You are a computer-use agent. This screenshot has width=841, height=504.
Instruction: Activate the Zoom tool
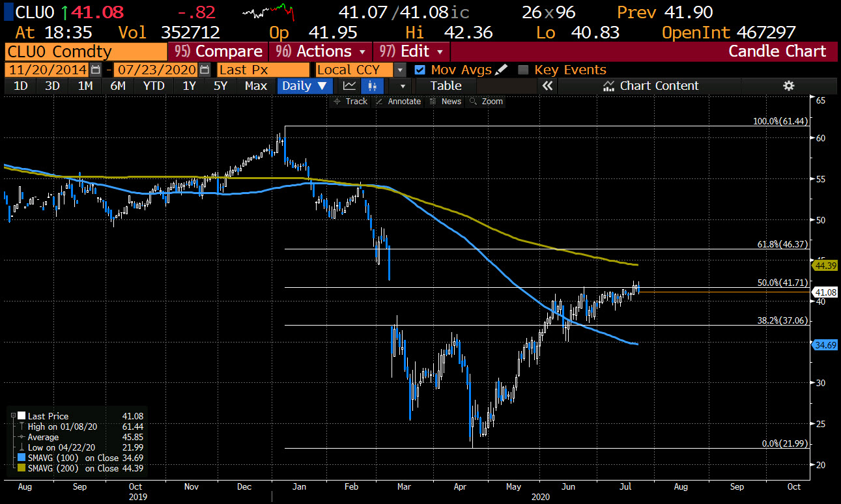point(486,102)
